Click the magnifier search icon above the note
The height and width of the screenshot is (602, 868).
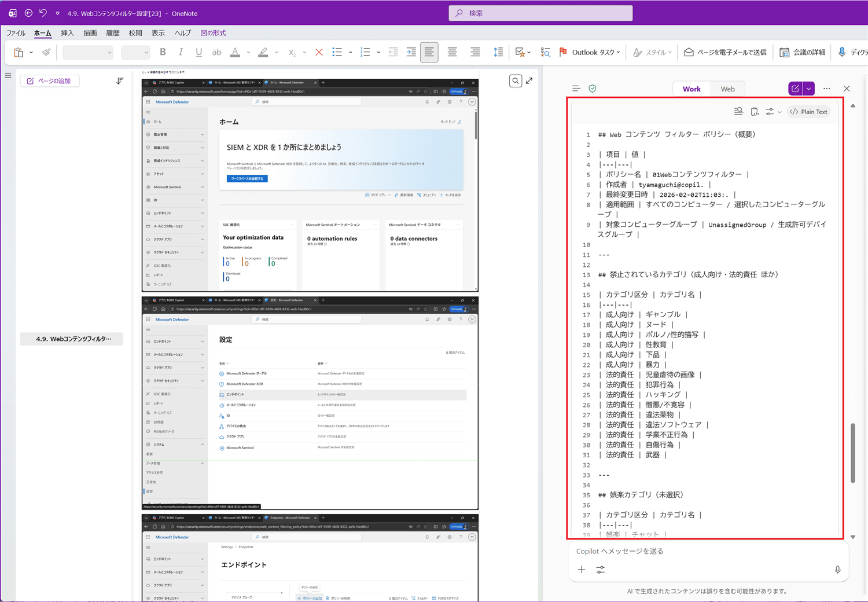(515, 81)
